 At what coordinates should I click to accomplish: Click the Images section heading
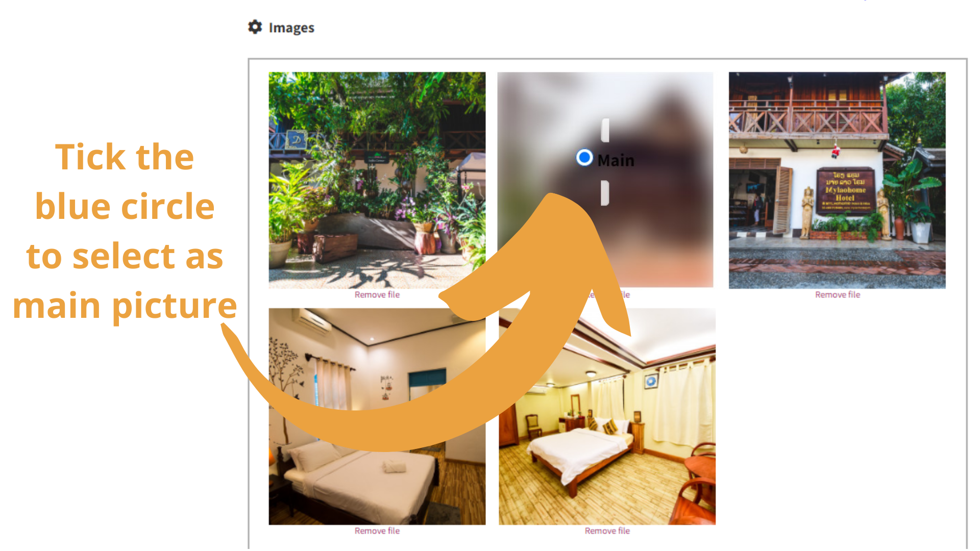pyautogui.click(x=291, y=28)
